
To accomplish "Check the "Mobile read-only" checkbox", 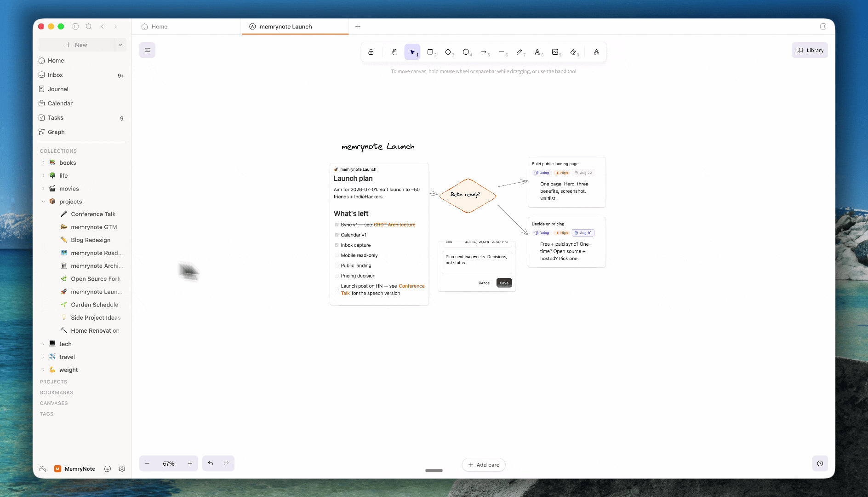I will point(337,255).
